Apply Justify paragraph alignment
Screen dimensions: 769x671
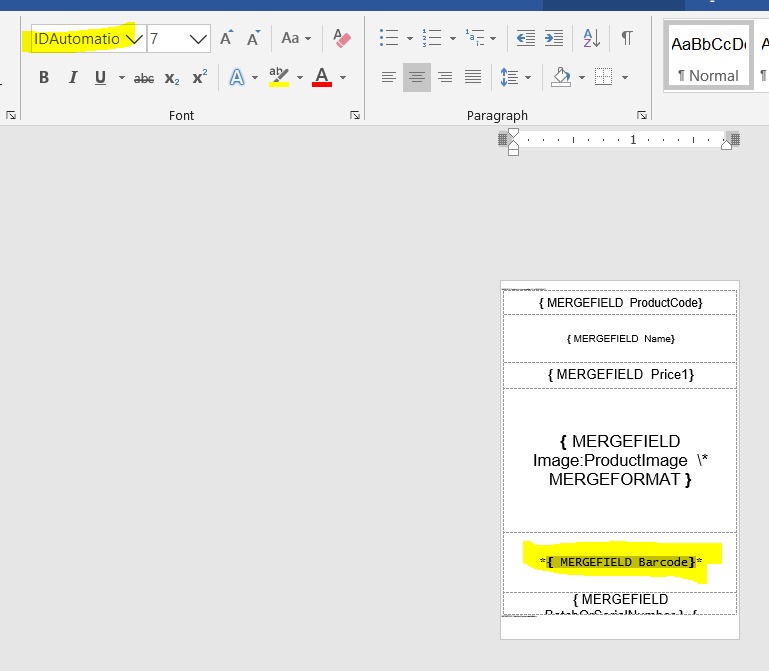pos(473,77)
